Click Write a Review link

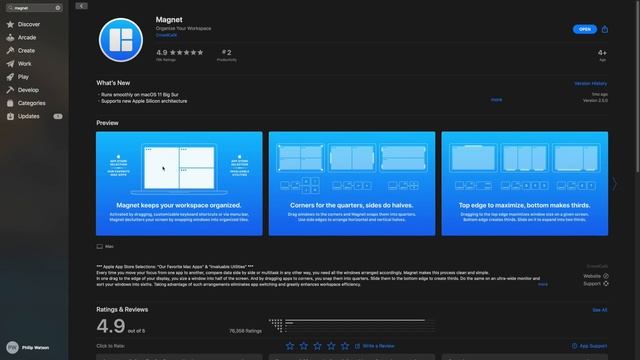coord(378,346)
